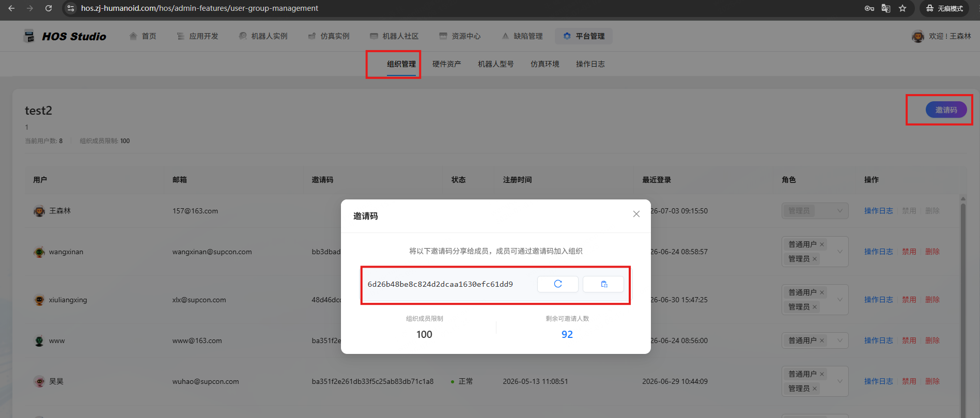Click the HOS Studio logo
This screenshot has width=980, height=418.
click(65, 36)
